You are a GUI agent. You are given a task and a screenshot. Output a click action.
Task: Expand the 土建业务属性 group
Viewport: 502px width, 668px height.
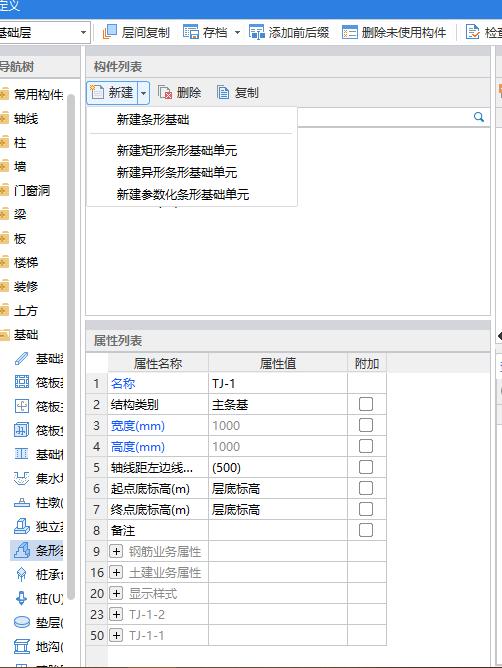pyautogui.click(x=115, y=572)
